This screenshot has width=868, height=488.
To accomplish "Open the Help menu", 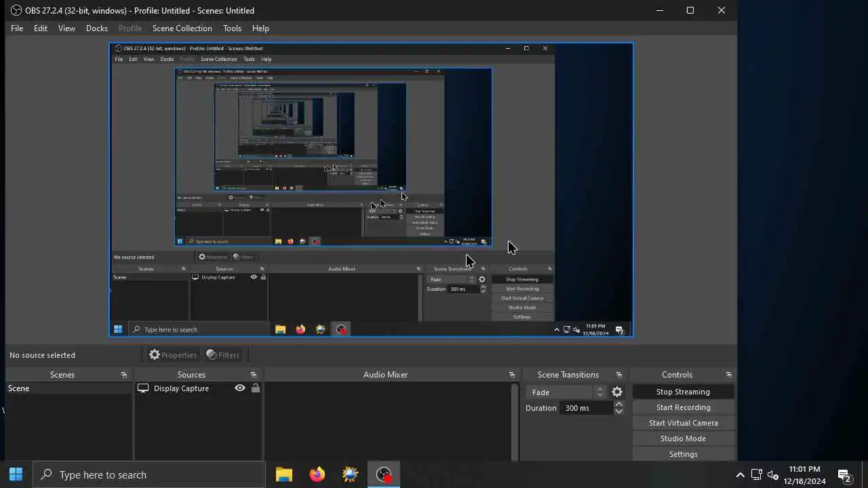I will (x=260, y=28).
